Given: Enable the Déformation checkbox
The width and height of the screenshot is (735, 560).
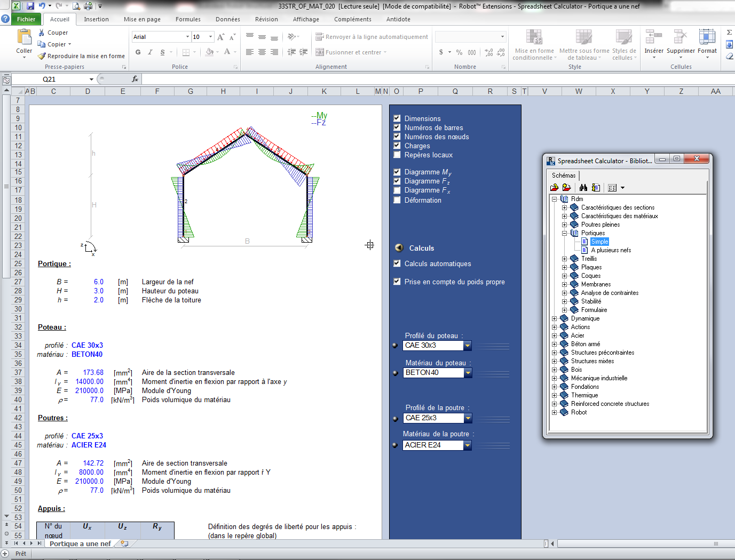Looking at the screenshot, I should pyautogui.click(x=397, y=200).
